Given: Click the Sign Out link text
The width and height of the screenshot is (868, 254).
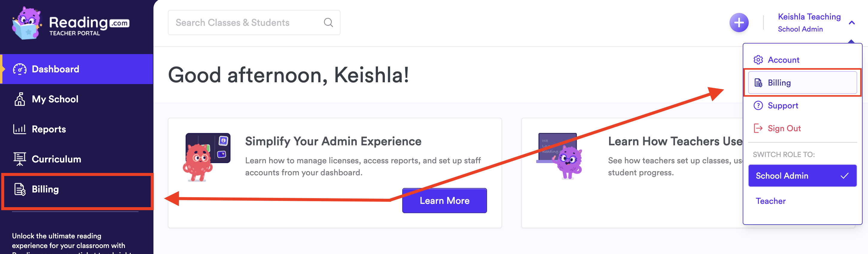Looking at the screenshot, I should coord(784,128).
